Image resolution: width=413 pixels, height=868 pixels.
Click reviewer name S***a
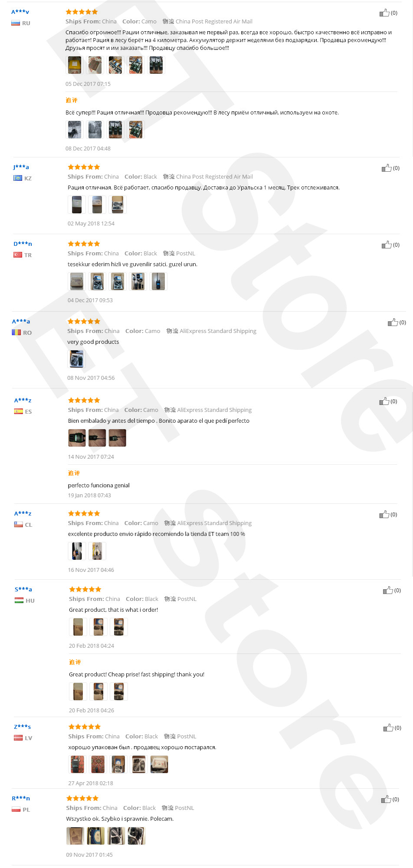(x=23, y=589)
